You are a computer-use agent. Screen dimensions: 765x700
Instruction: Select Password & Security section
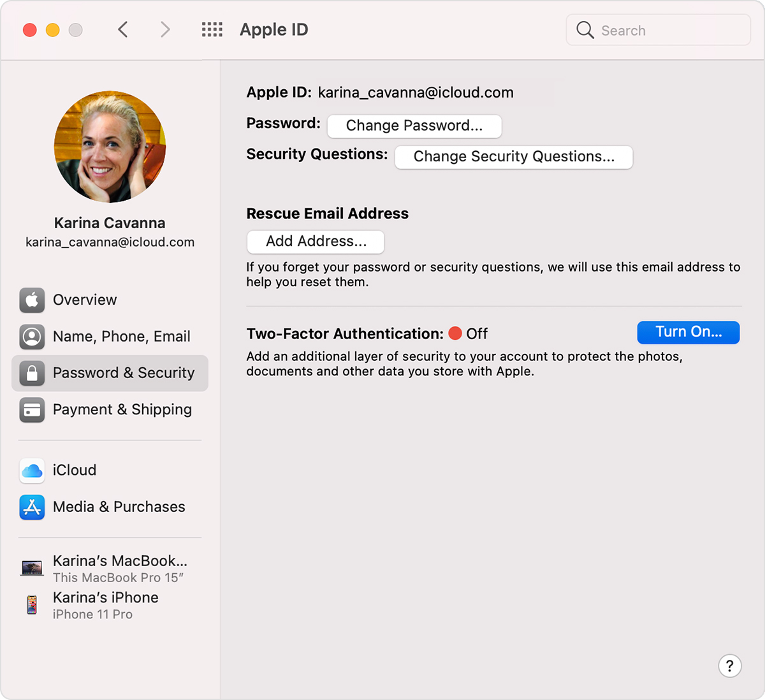click(110, 373)
